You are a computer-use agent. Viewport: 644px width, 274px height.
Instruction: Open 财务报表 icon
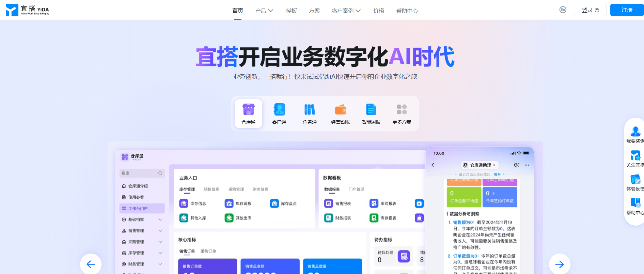pos(329,218)
